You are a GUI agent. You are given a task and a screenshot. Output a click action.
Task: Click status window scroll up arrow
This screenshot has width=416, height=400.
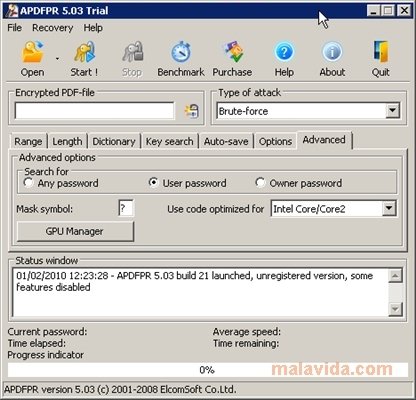coord(395,276)
